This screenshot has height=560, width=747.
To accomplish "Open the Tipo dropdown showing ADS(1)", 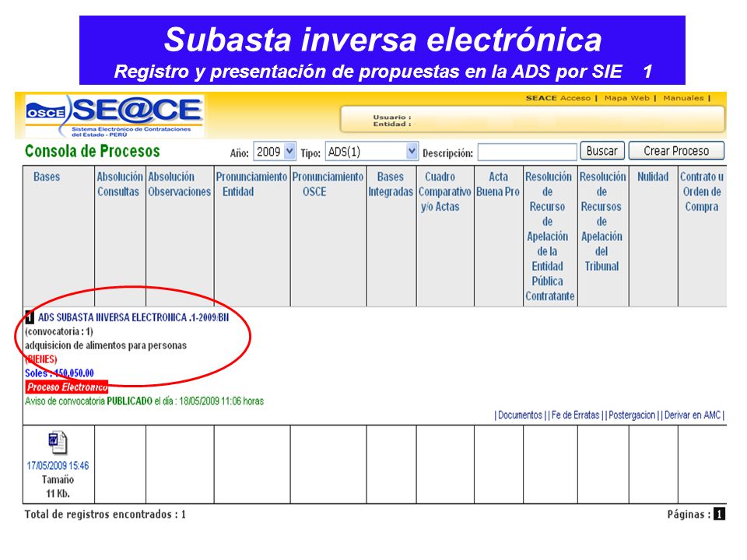I will coord(372,152).
